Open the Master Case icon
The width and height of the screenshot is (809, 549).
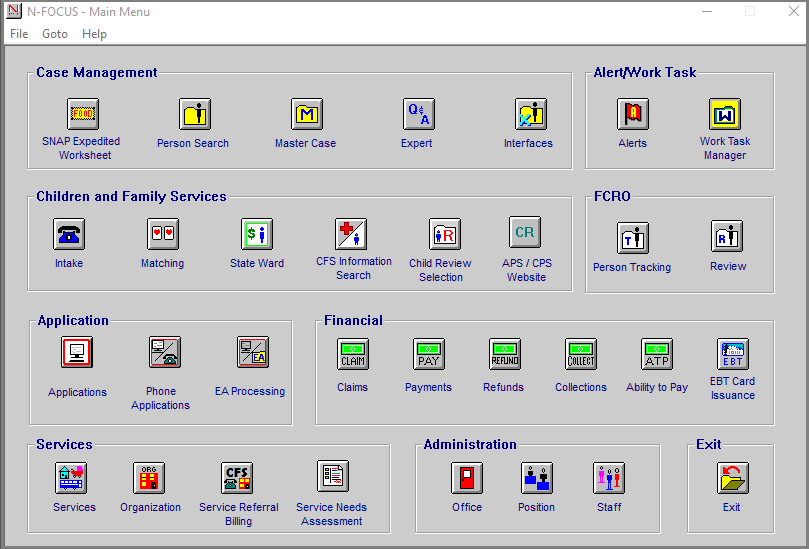click(306, 114)
